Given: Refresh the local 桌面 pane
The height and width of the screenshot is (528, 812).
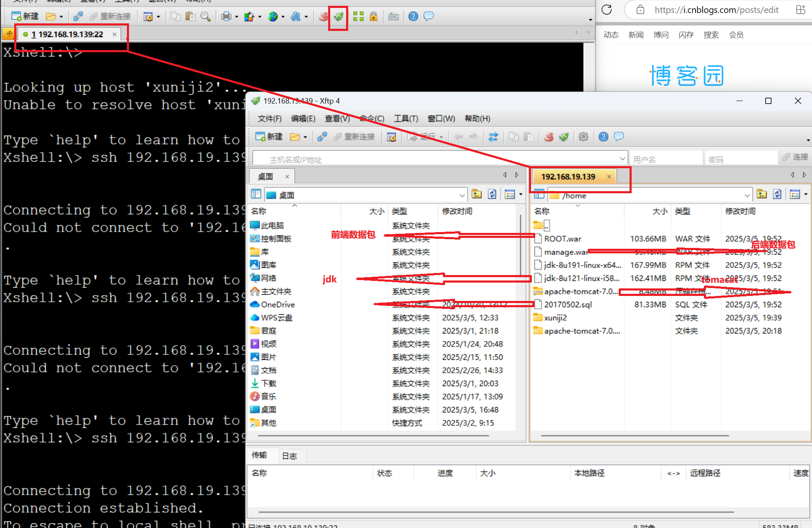Looking at the screenshot, I should point(492,194).
